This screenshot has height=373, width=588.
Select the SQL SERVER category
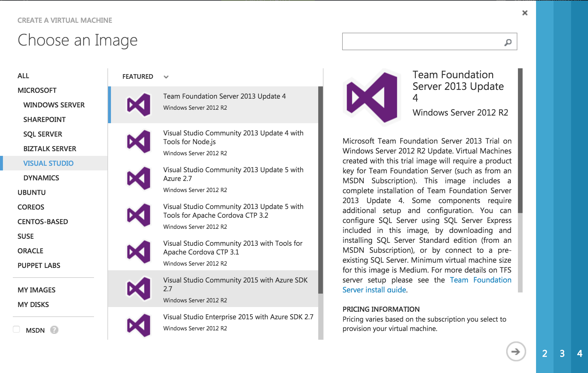point(43,134)
